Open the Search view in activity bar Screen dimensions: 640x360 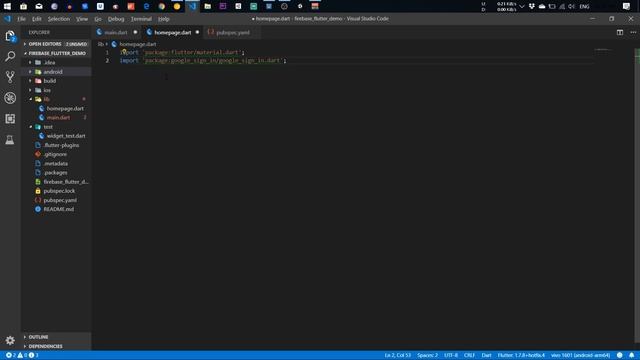(10, 56)
